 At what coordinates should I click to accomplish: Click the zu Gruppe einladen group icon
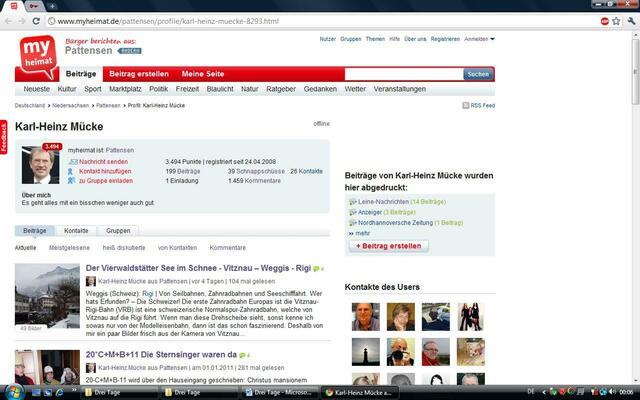(x=71, y=180)
